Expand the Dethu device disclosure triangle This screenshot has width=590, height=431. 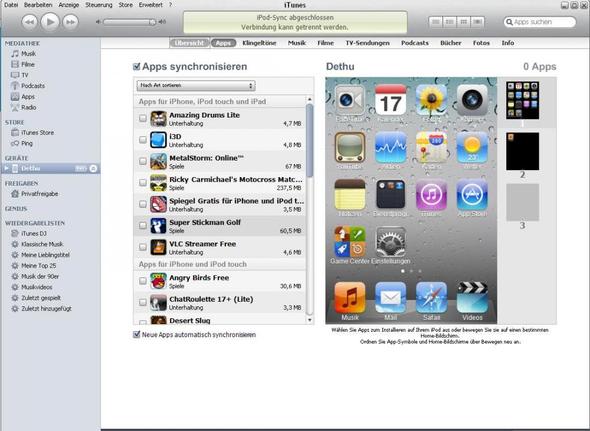6,168
